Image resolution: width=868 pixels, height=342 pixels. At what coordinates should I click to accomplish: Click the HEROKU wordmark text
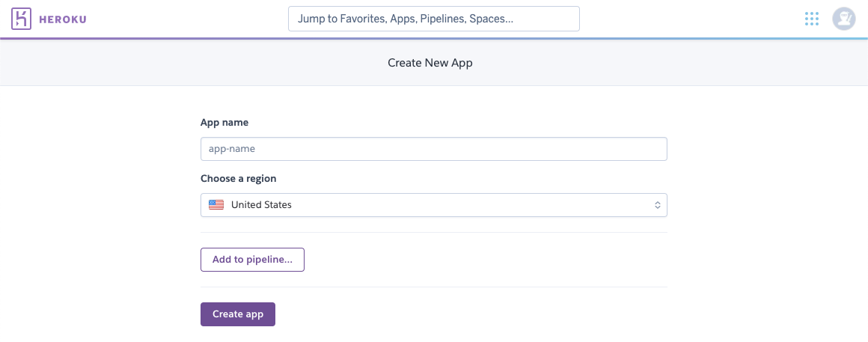63,19
